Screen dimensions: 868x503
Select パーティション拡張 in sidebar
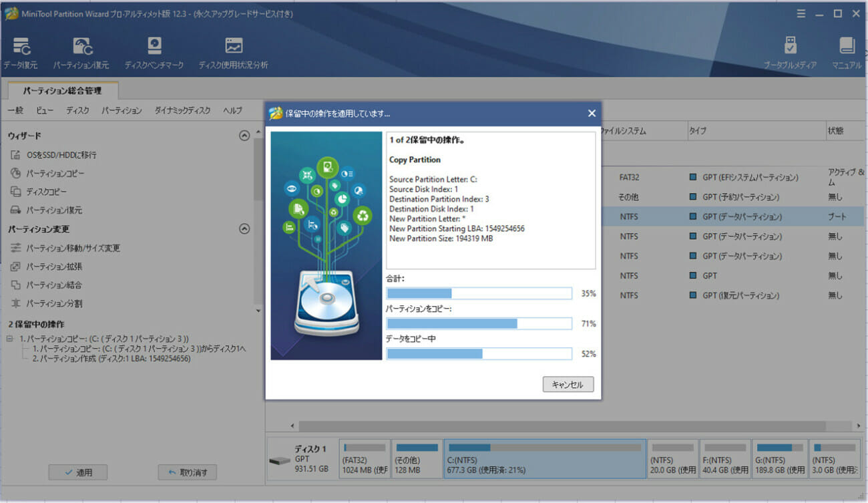pyautogui.click(x=47, y=267)
